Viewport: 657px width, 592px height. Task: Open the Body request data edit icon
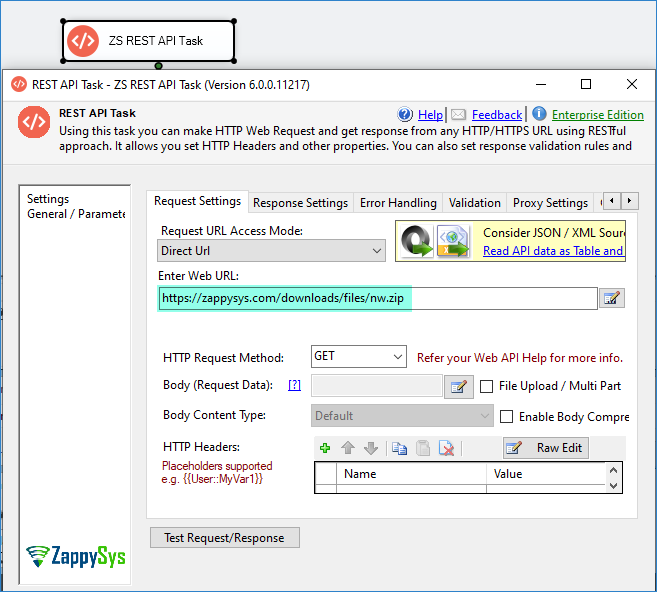(458, 386)
